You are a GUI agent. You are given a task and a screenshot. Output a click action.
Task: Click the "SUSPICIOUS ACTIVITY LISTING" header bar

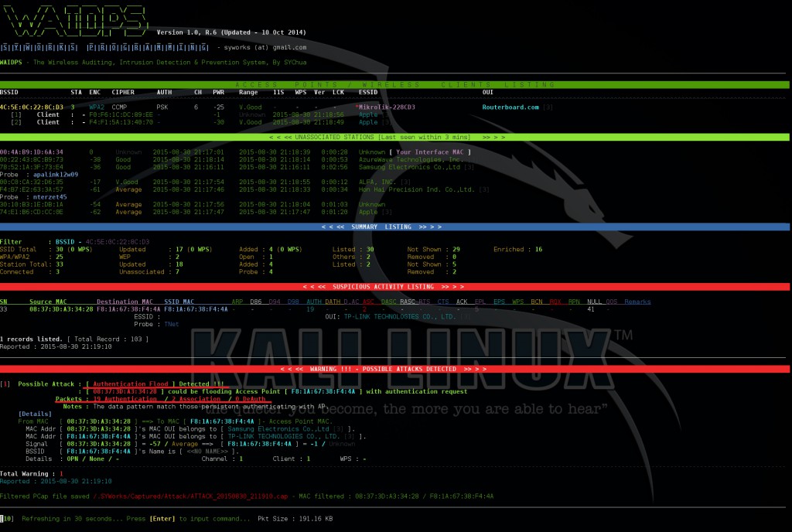pos(394,287)
